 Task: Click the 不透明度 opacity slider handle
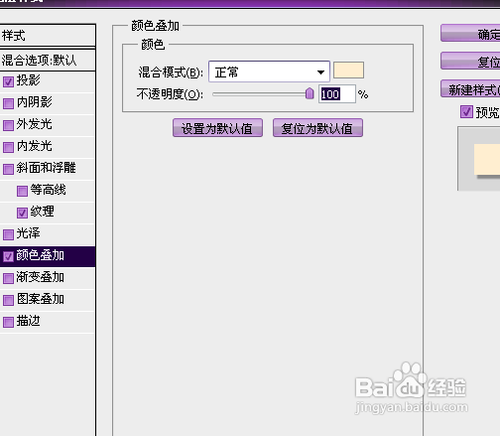point(310,93)
